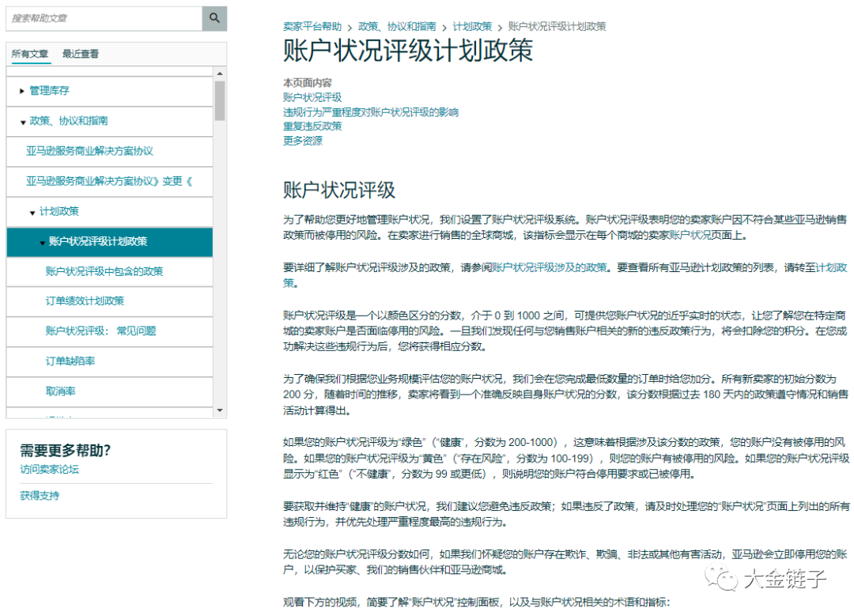This screenshot has height=616, width=854.
Task: Click breadcrumb text 账户状况评级计划政策
Action: pyautogui.click(x=557, y=26)
